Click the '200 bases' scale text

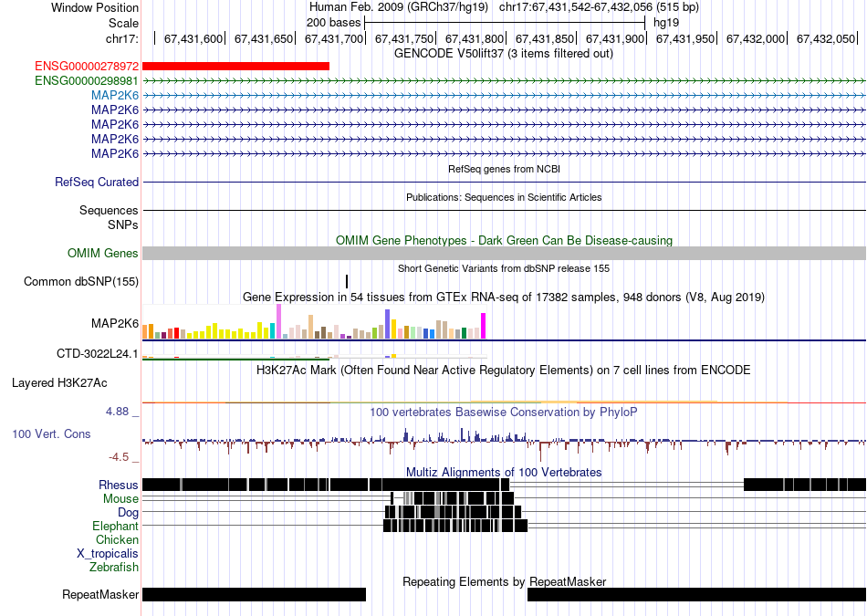333,23
